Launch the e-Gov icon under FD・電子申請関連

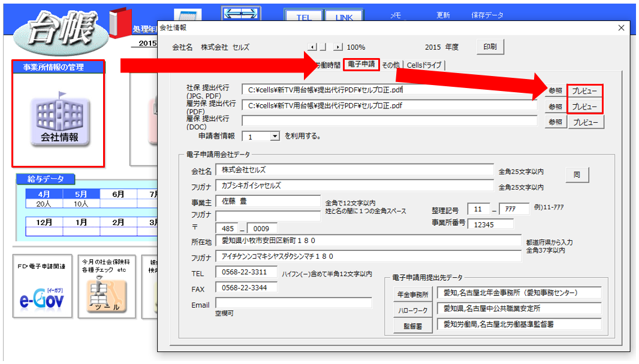(x=42, y=301)
